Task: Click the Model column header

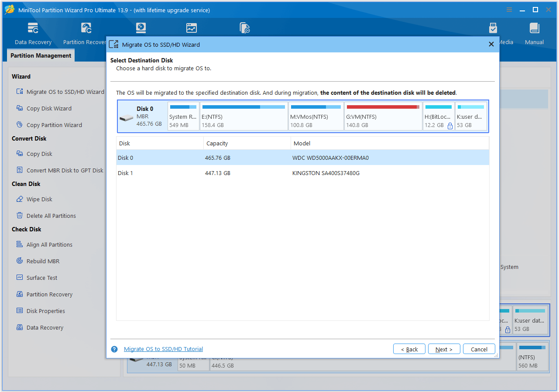Action: (x=390, y=143)
